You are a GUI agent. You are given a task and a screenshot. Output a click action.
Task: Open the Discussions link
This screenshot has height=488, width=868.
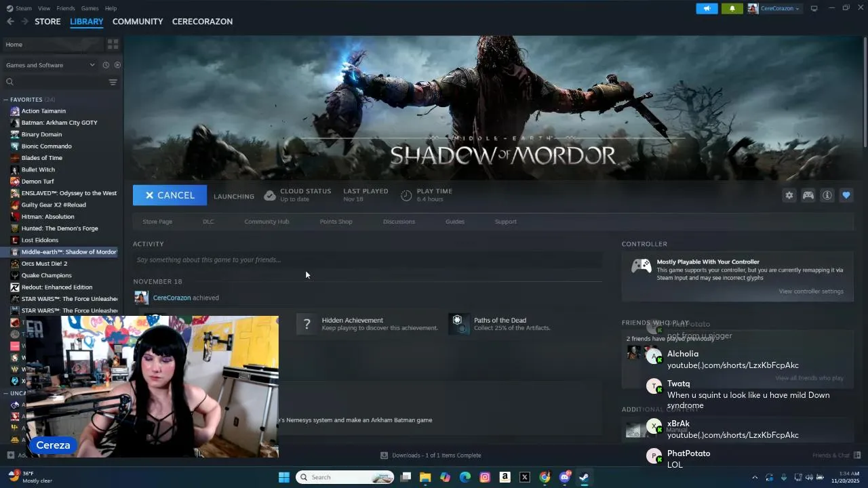(x=399, y=222)
